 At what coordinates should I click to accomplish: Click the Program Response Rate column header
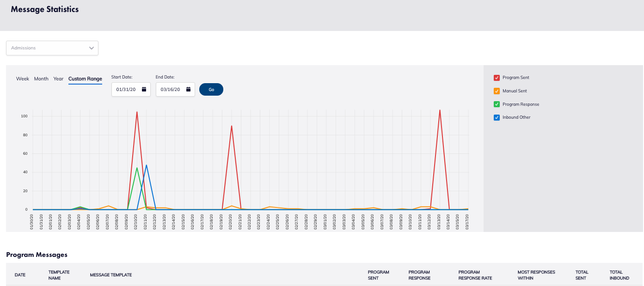click(x=475, y=275)
